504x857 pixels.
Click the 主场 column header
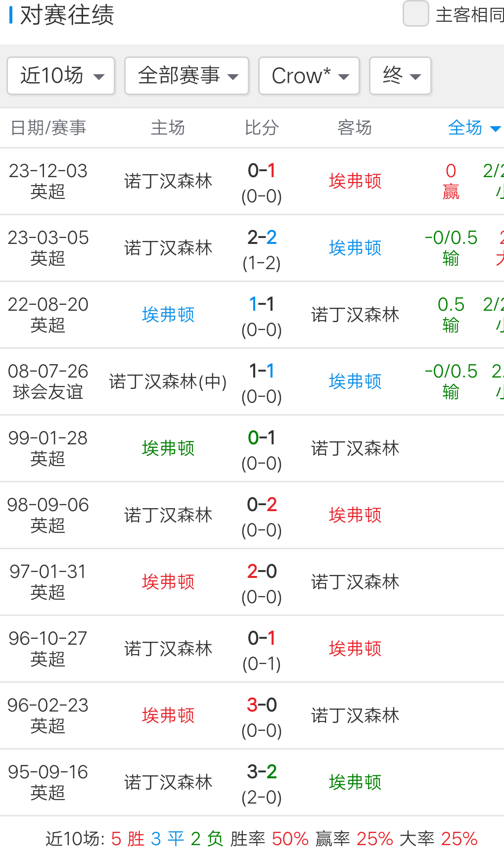(168, 128)
